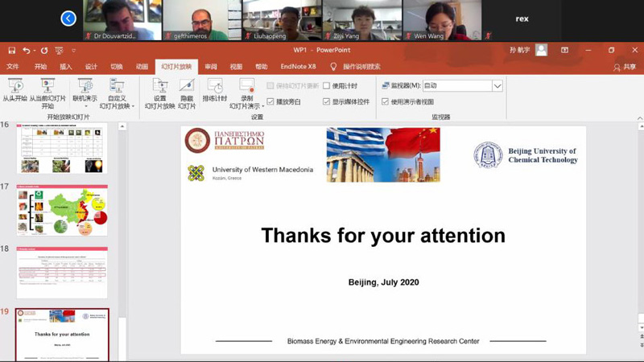This screenshot has height=362, width=644.
Task: Open the Insert (插入) ribbon tab
Action: pyautogui.click(x=66, y=67)
